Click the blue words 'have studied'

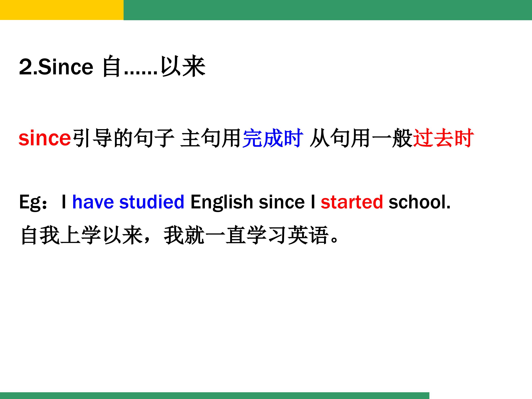pos(128,202)
